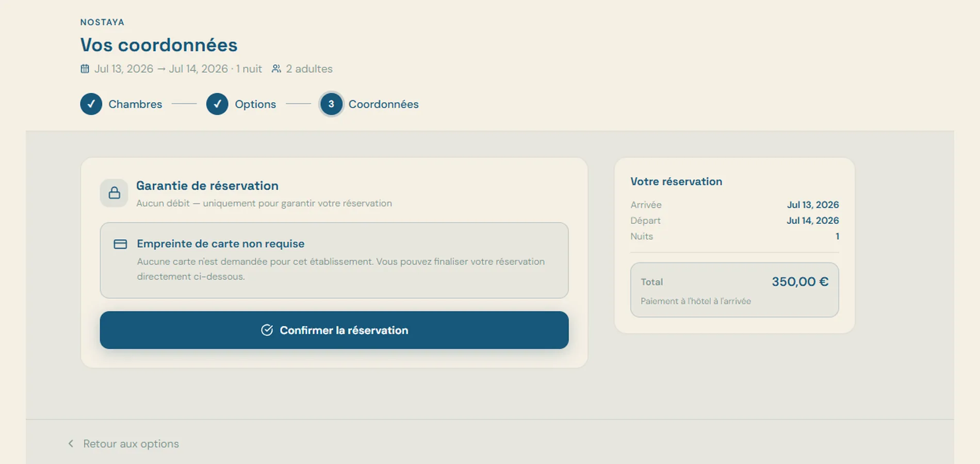Click the total amount 350,00 €

click(800, 281)
